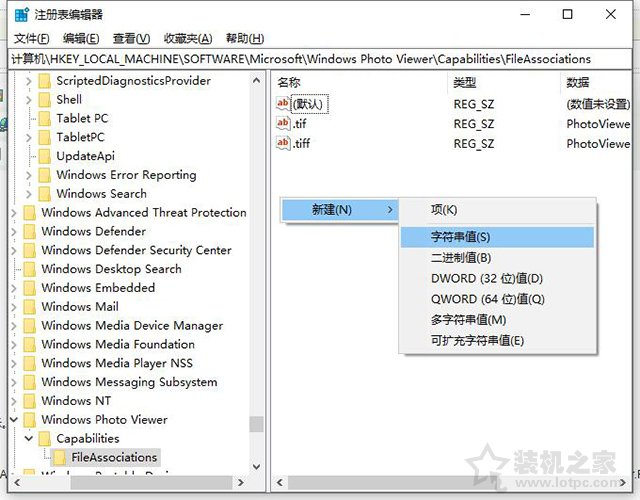Click the Windows Defender folder icon
This screenshot has height=500, width=640.
click(29, 231)
